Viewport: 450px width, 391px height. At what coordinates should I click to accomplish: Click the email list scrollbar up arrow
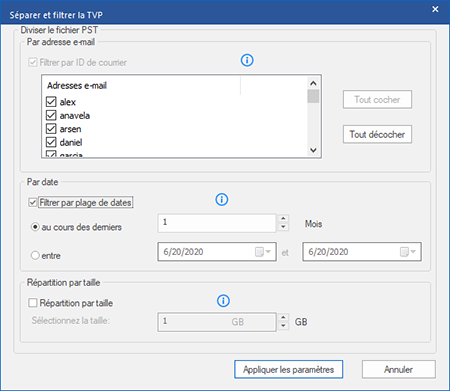[x=313, y=83]
